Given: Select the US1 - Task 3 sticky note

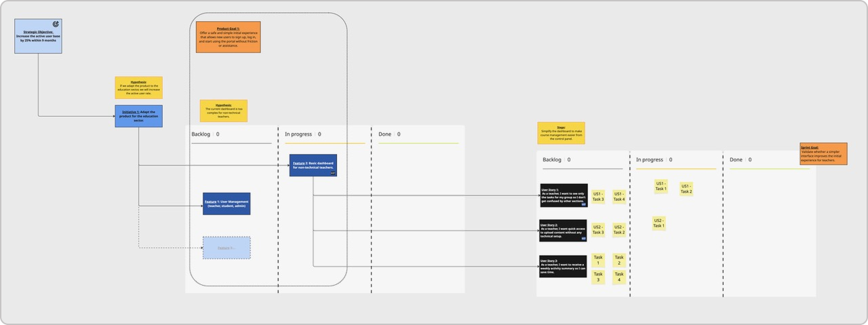Looking at the screenshot, I should point(598,196).
